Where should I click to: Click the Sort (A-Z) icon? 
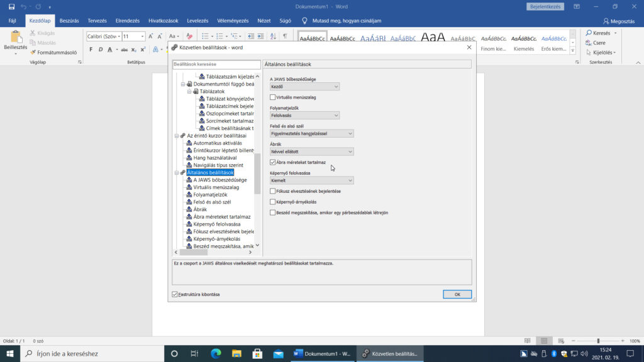tap(273, 36)
